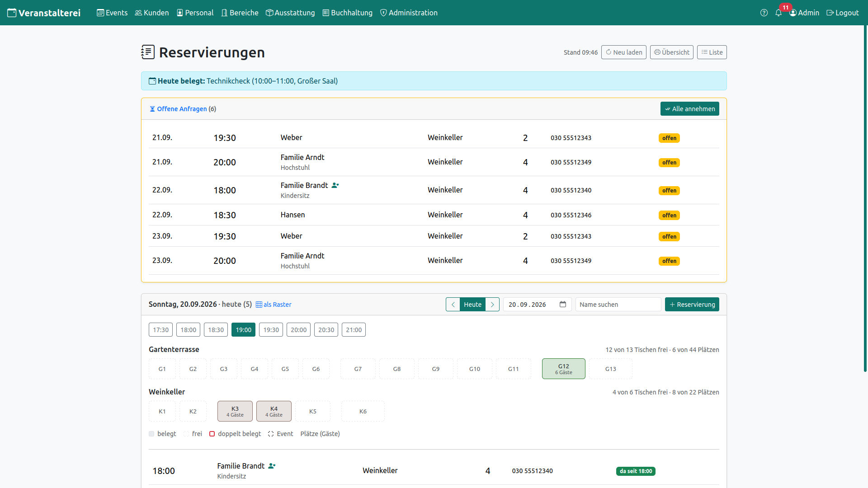This screenshot has width=868, height=488.
Task: Open Personal in the navigation
Action: (x=195, y=13)
